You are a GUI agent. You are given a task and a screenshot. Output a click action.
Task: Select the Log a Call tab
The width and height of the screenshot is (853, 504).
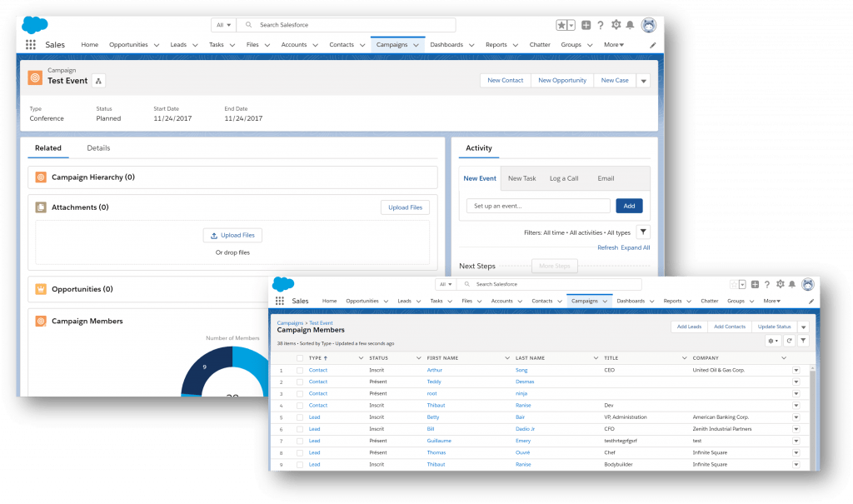(x=564, y=178)
